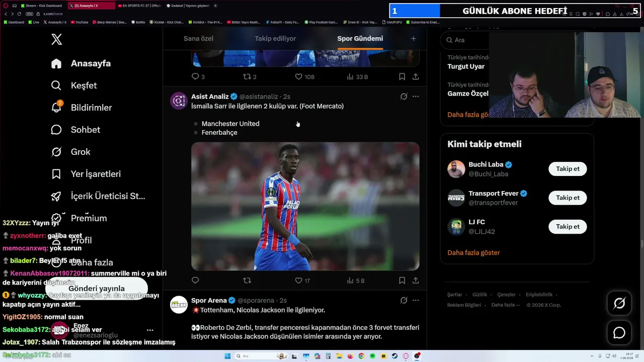Repost the Asist Analiz post

tap(247, 281)
